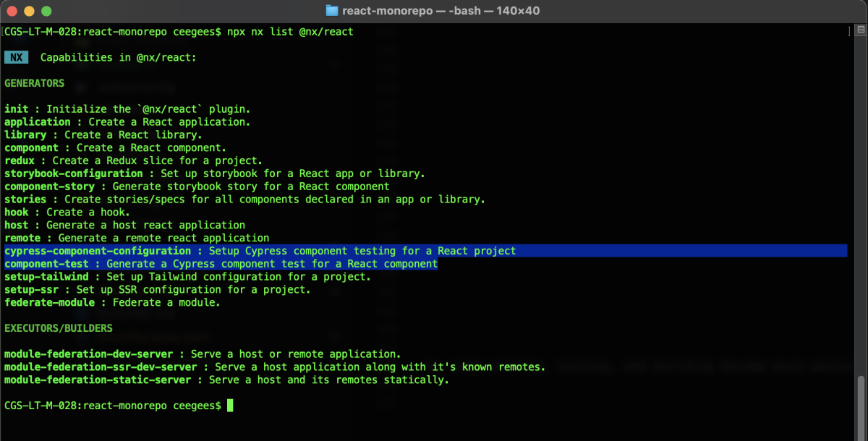868x441 pixels.
Task: Click the bottom prompt "CGS-LT-M-028:react-monorepo ceegees$"
Action: click(x=113, y=406)
